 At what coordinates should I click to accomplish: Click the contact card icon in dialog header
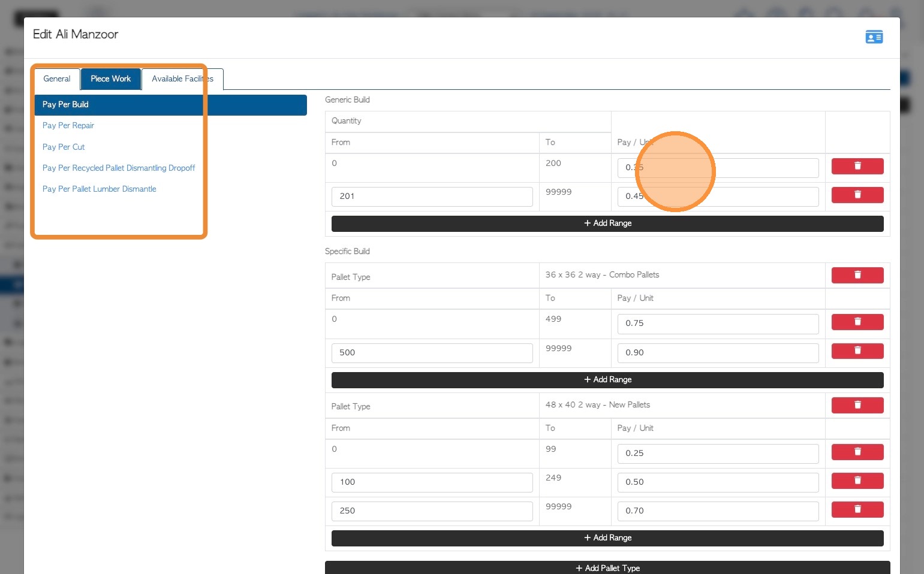874,37
